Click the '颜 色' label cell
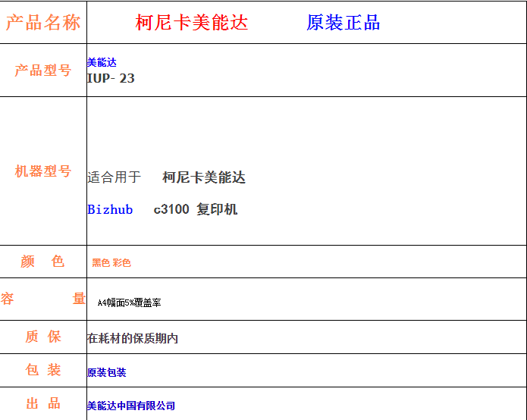Screen dimensions: 527x420 (43, 262)
